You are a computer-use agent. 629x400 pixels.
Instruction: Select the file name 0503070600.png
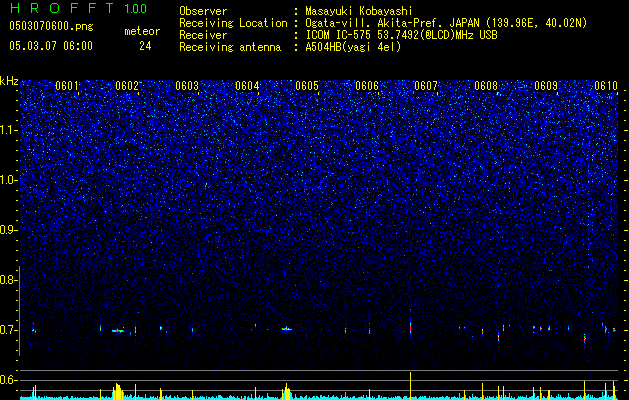click(x=51, y=26)
